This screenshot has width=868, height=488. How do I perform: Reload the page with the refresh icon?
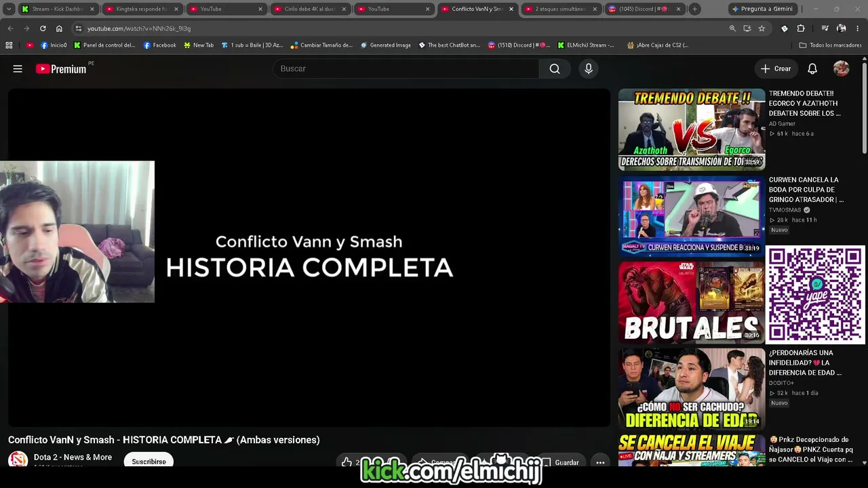click(x=43, y=28)
